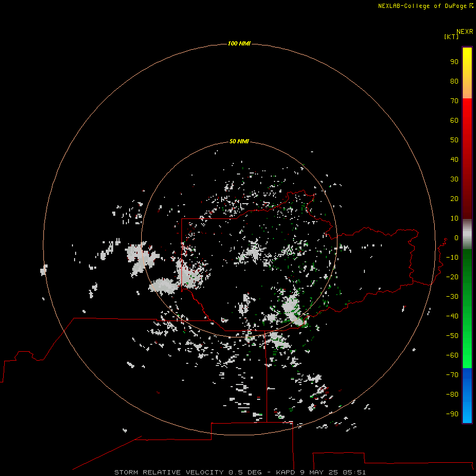The width and height of the screenshot is (476, 476).
Task: Click the STORM RELATIVE VELOCITY caption text
Action: click(x=169, y=472)
